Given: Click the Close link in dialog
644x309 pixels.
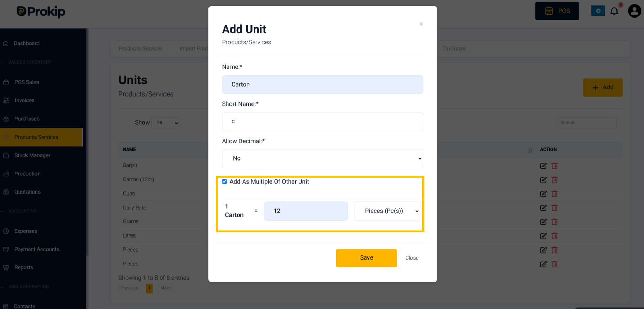Looking at the screenshot, I should (412, 258).
